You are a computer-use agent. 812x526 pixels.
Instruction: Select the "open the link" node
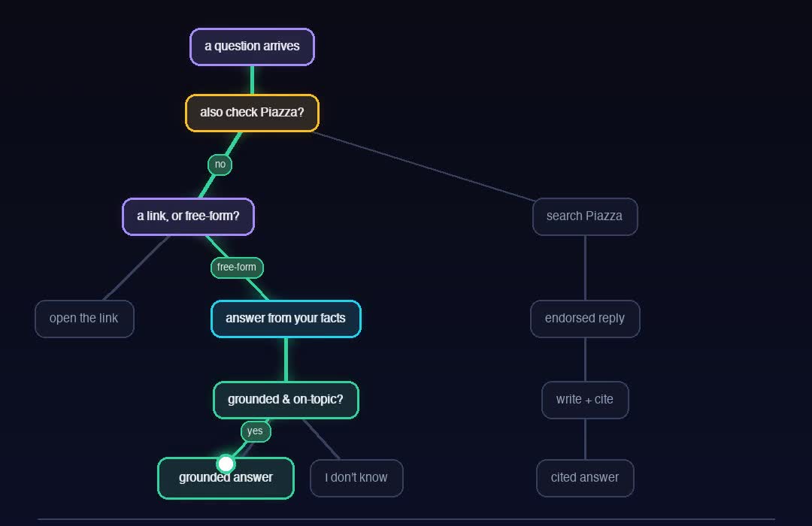coord(84,319)
